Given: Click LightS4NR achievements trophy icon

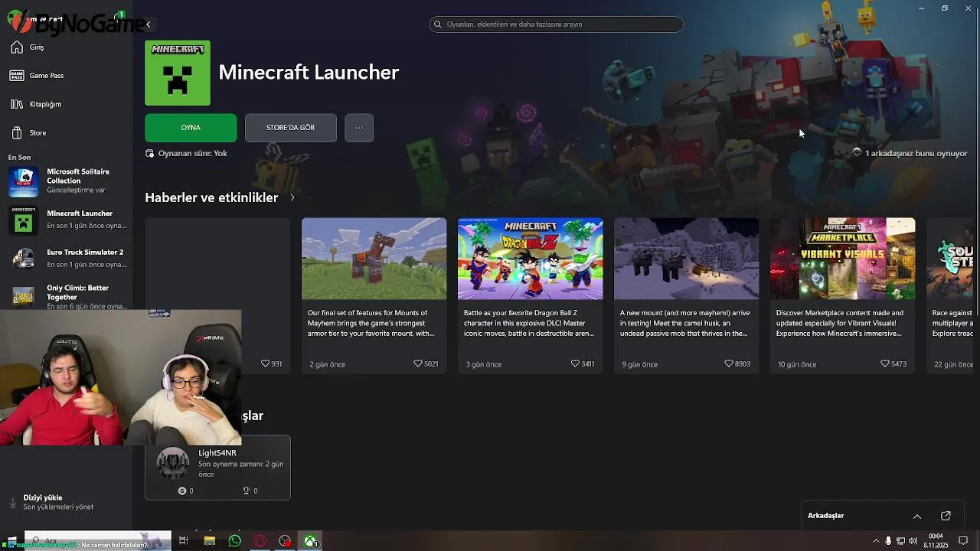Looking at the screenshot, I should 246,491.
